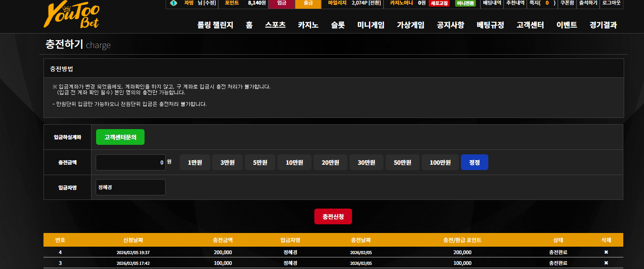Go to 미니게임 menu
644x269 pixels.
(x=371, y=25)
